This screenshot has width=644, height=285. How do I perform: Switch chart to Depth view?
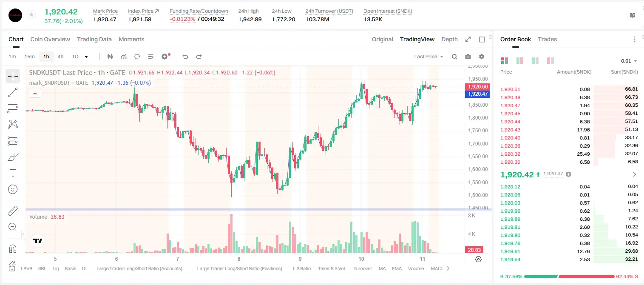(x=449, y=39)
